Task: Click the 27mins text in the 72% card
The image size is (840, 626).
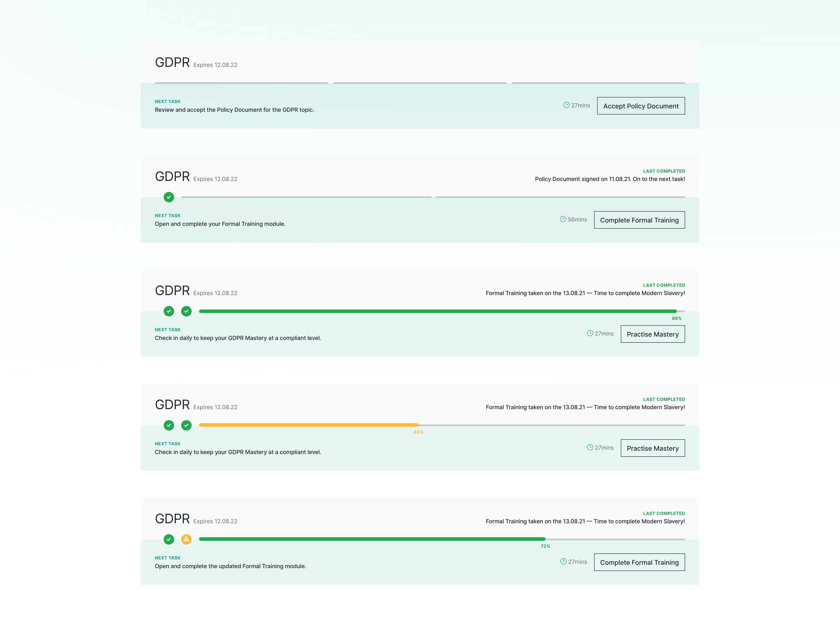Action: pyautogui.click(x=577, y=562)
